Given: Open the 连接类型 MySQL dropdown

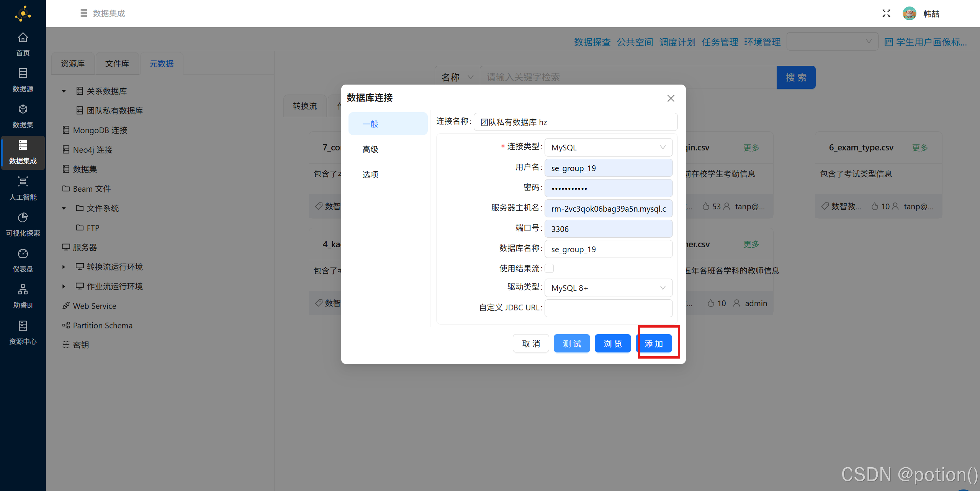Looking at the screenshot, I should click(608, 147).
